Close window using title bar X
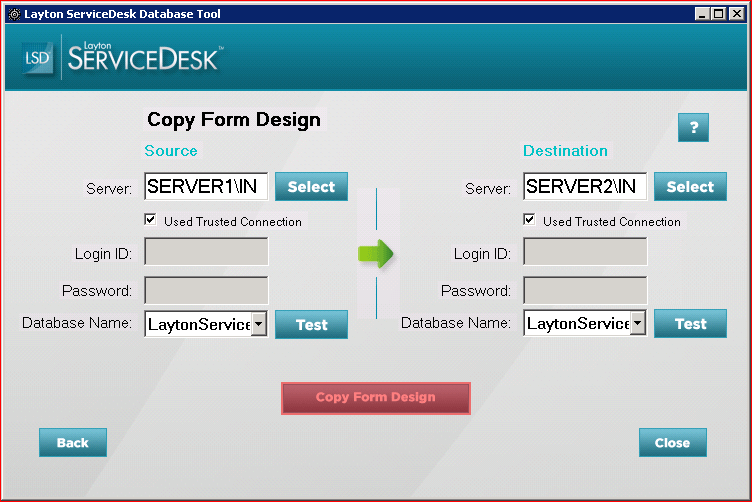The width and height of the screenshot is (752, 502). (737, 14)
